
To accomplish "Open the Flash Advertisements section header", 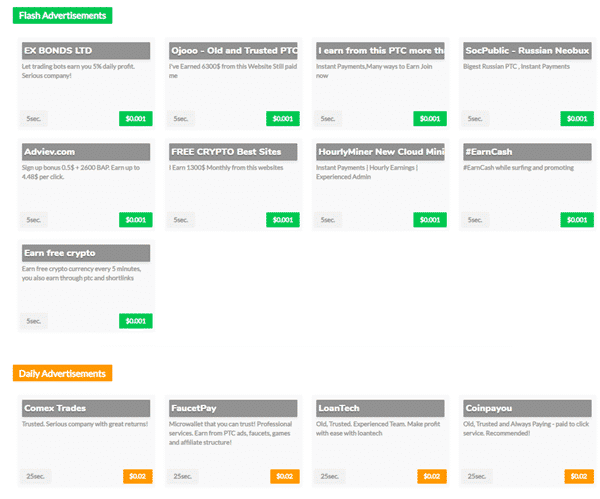I will (62, 15).
